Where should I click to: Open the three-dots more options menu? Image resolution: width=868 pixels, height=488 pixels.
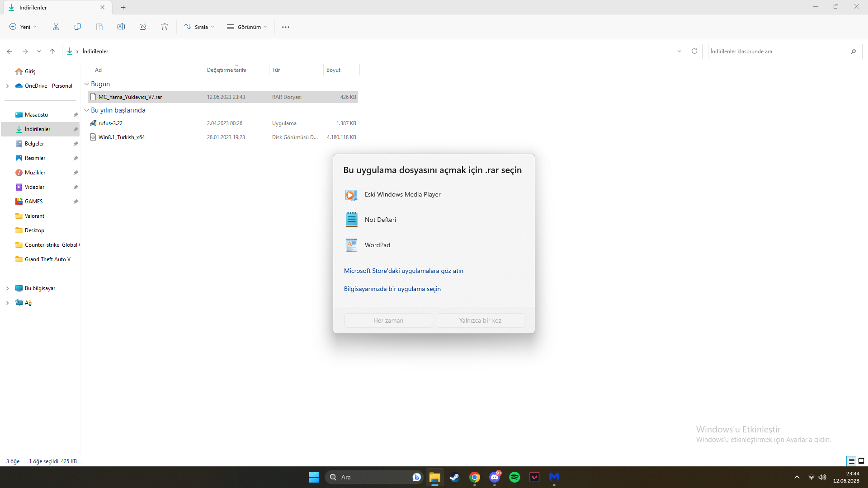click(286, 27)
